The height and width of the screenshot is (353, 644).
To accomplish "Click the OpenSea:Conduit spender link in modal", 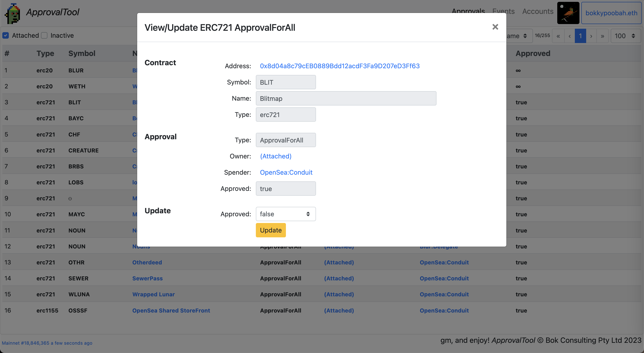I will coord(286,172).
